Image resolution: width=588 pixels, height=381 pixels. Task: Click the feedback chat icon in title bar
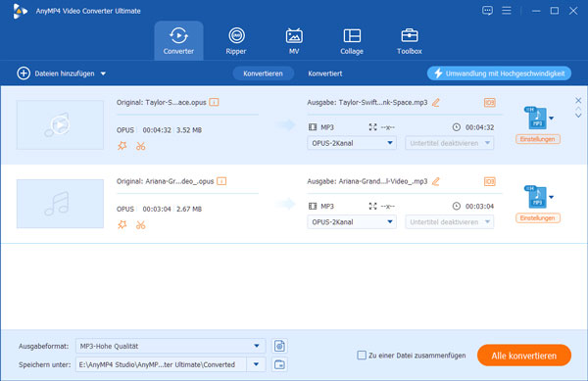click(x=487, y=11)
